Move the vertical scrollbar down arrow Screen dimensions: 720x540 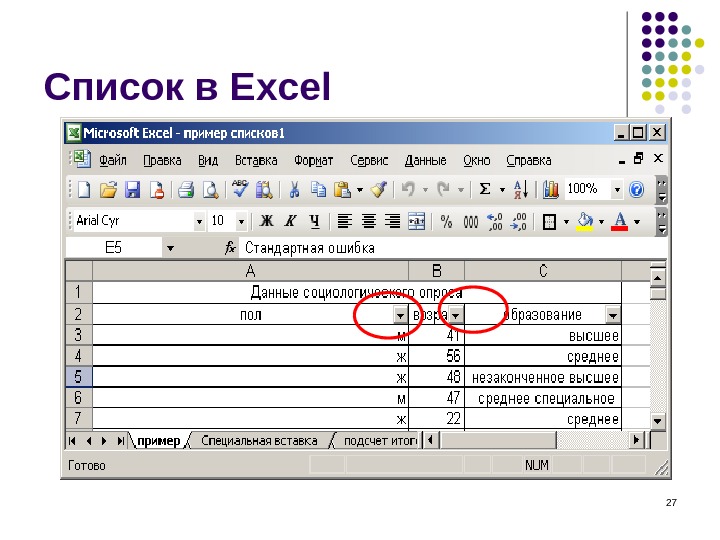coord(658,420)
